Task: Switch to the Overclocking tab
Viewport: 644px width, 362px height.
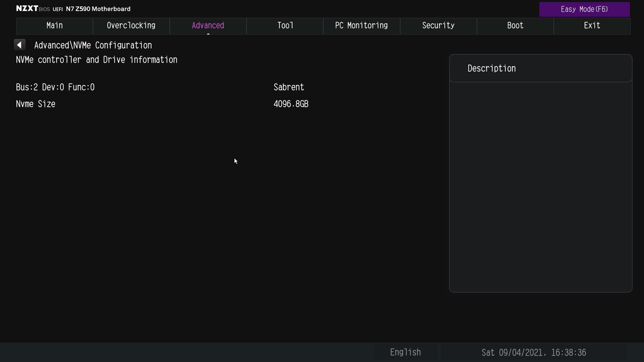Action: tap(131, 26)
